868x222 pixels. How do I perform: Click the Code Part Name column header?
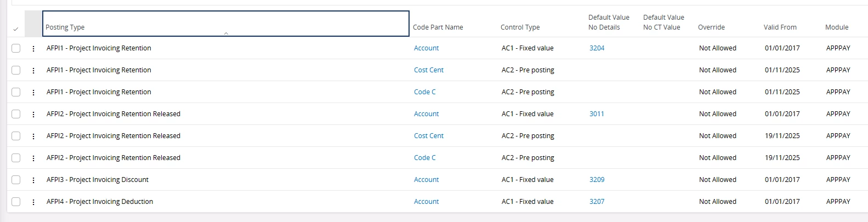438,27
